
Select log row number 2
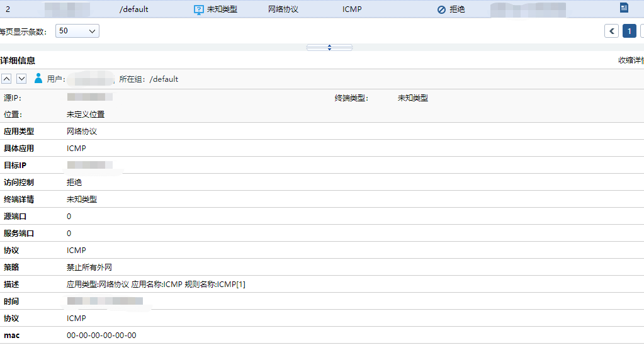click(x=8, y=9)
